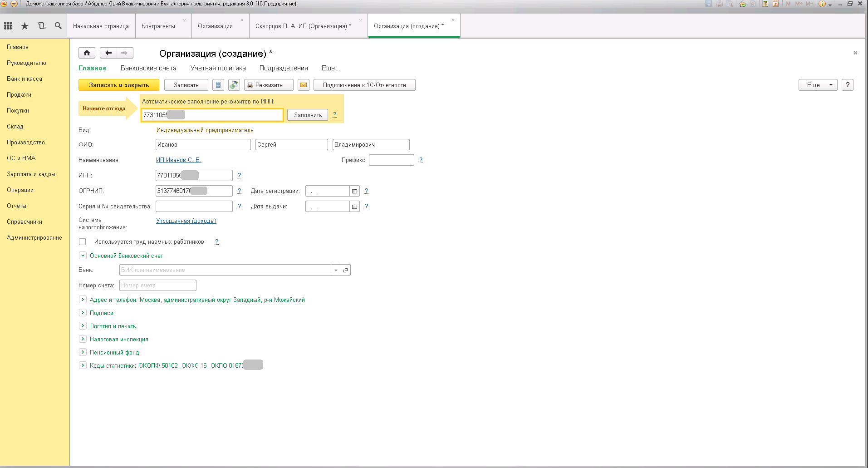Click the Номер счета input field
Image resolution: width=868 pixels, height=468 pixels.
click(158, 285)
